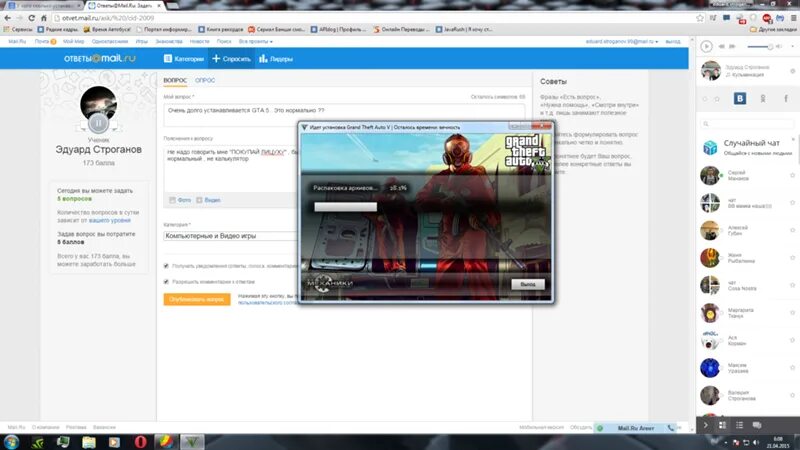Expand the Все проекты dropdown
The height and width of the screenshot is (450, 800).
[256, 41]
